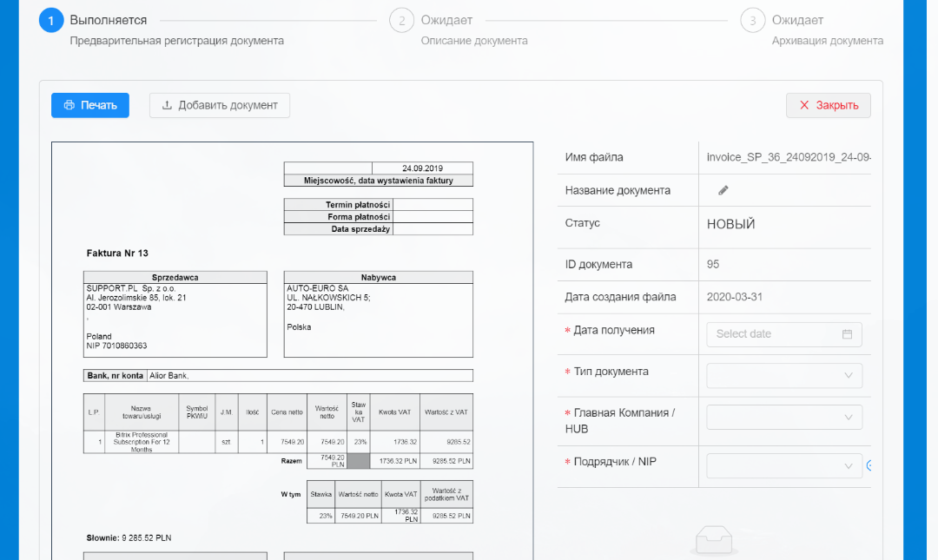938x560 pixels.
Task: Click the AUTO-EURO SA buyer name
Action: 318,288
